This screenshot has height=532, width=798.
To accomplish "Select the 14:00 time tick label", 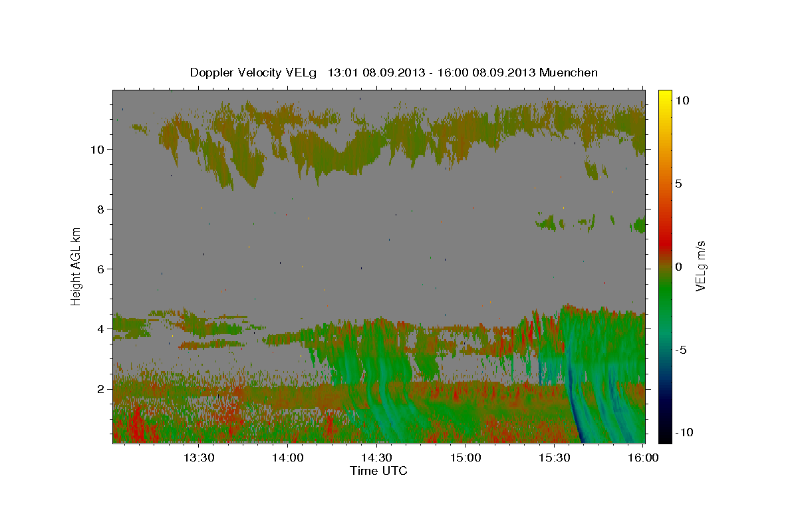I will 289,458.
